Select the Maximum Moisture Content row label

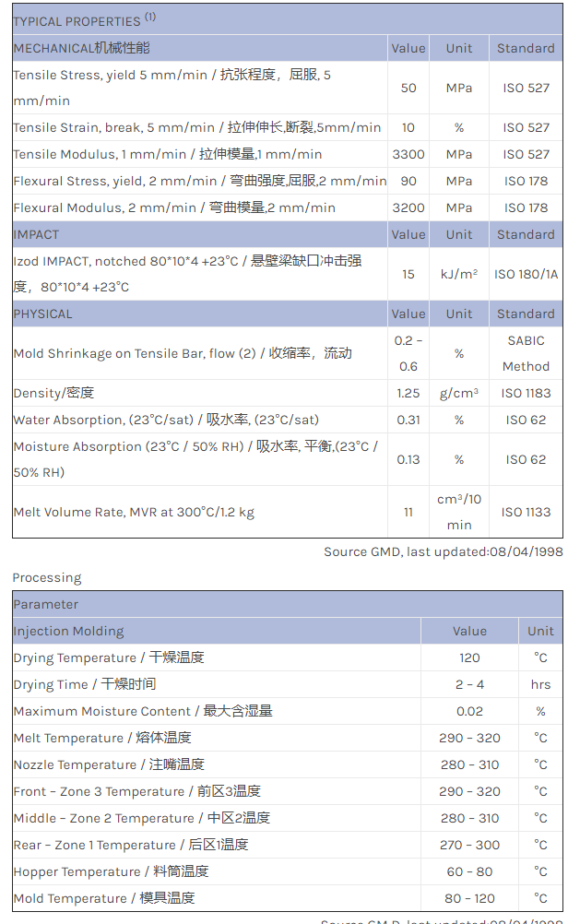[x=143, y=711]
